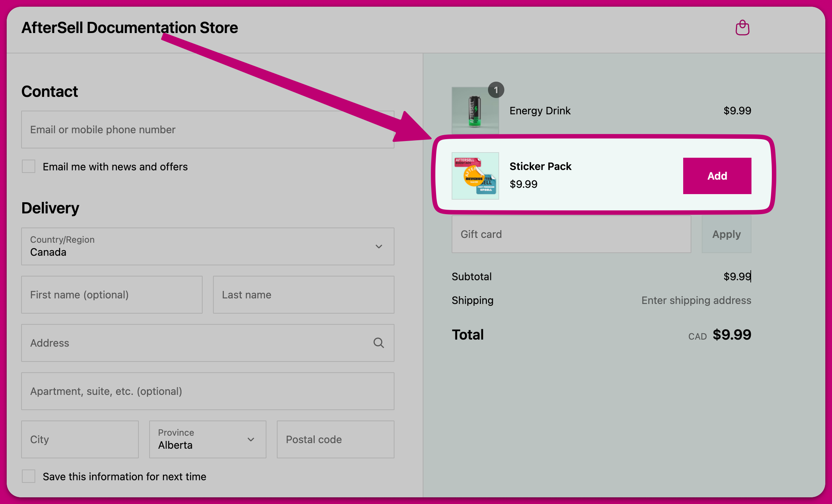Click the quantity badge on Energy Drink
The height and width of the screenshot is (504, 832).
point(496,90)
